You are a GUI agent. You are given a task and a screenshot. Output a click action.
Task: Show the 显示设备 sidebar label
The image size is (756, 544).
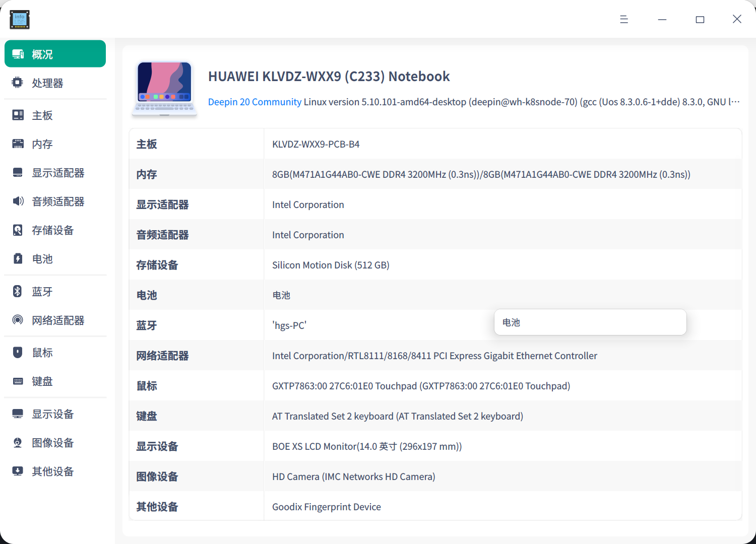click(53, 414)
